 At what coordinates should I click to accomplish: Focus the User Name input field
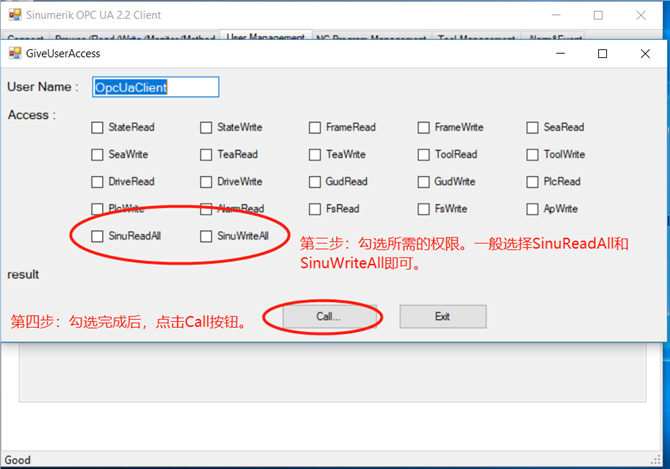pyautogui.click(x=156, y=87)
